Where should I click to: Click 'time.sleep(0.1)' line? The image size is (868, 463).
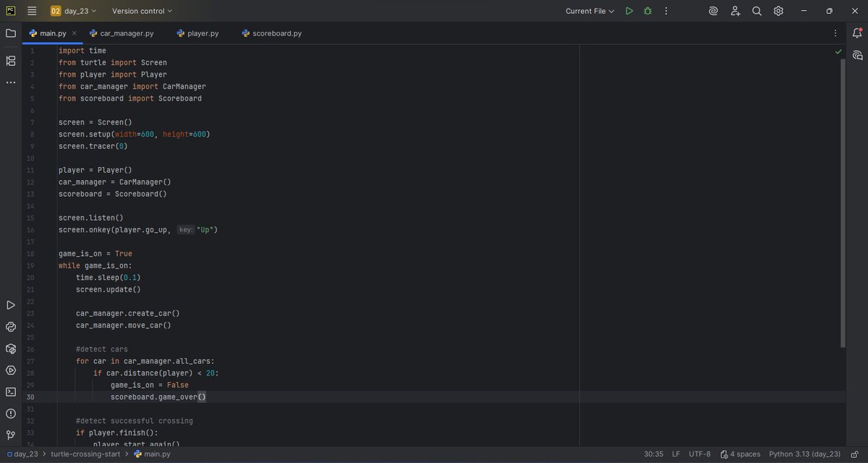tap(109, 278)
